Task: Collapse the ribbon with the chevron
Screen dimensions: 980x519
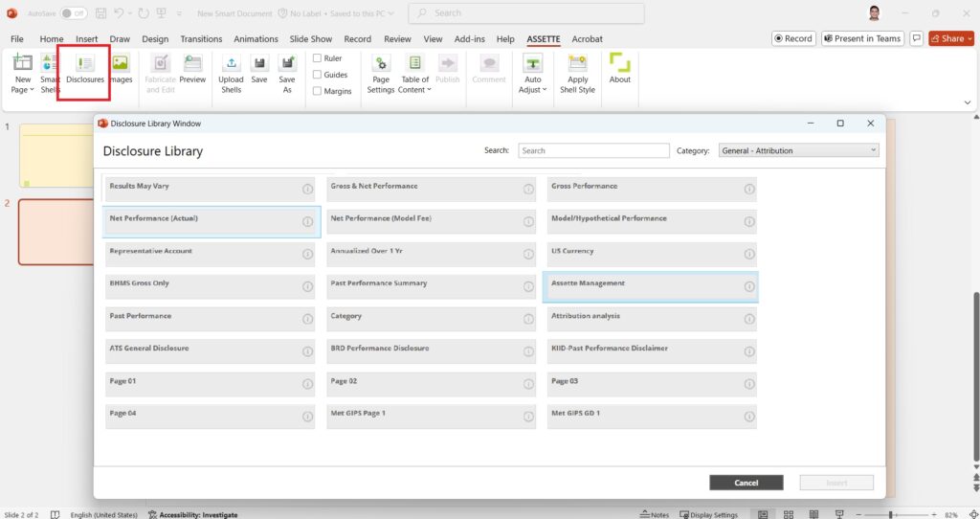Action: tap(968, 102)
